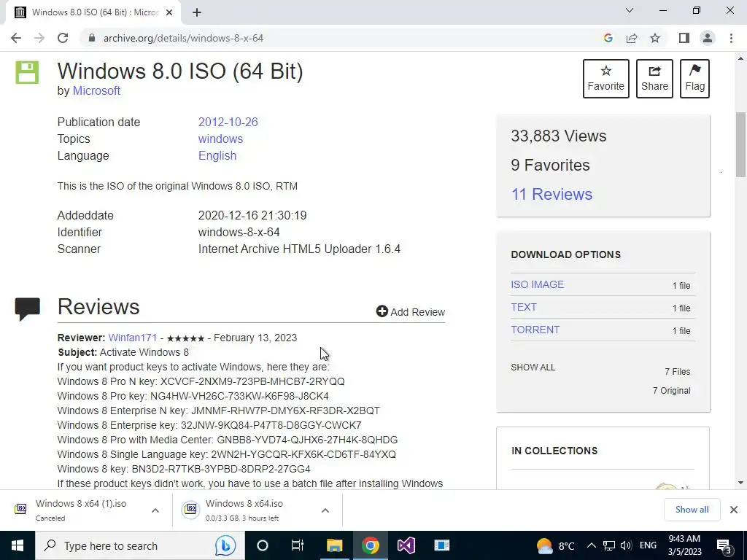Image resolution: width=747 pixels, height=560 pixels.
Task: Click the Share button
Action: [x=654, y=79]
